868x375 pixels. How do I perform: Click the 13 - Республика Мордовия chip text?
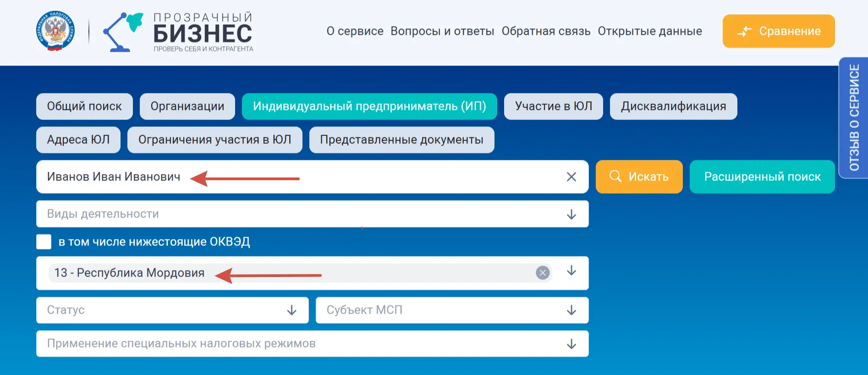(x=129, y=273)
